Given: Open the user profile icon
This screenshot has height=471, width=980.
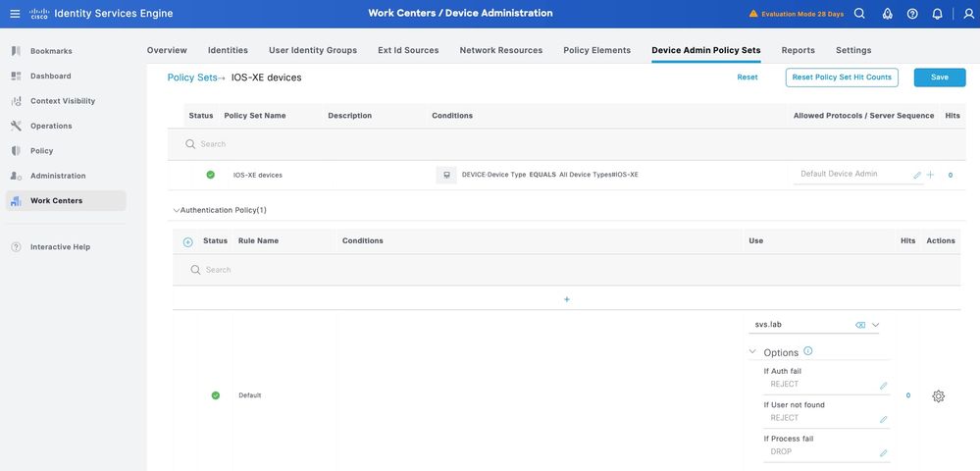Looking at the screenshot, I should coord(969,14).
